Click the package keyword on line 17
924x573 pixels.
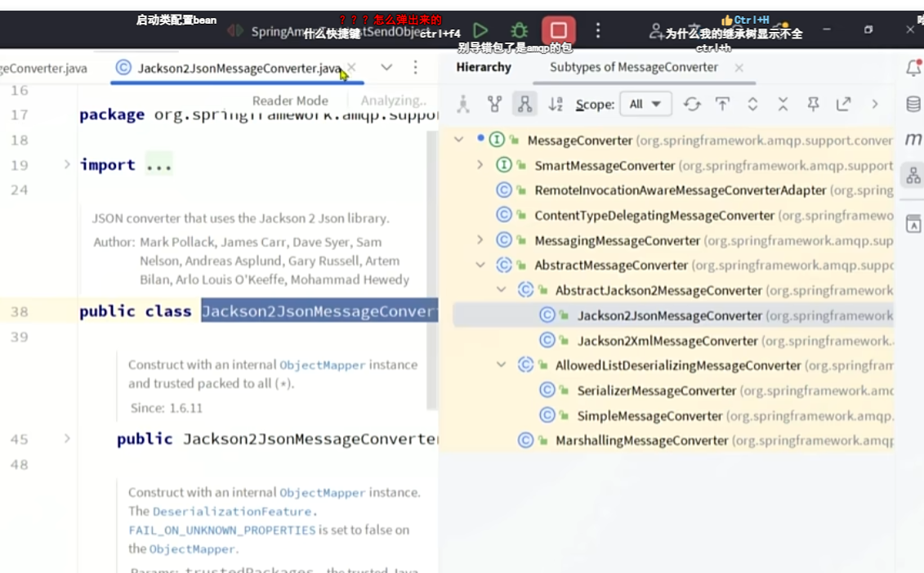112,114
